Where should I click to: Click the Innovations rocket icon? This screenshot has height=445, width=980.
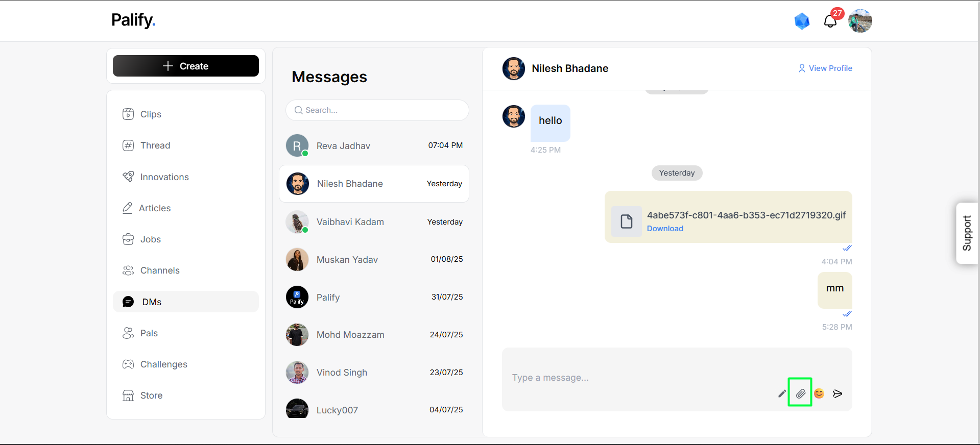[x=128, y=177]
